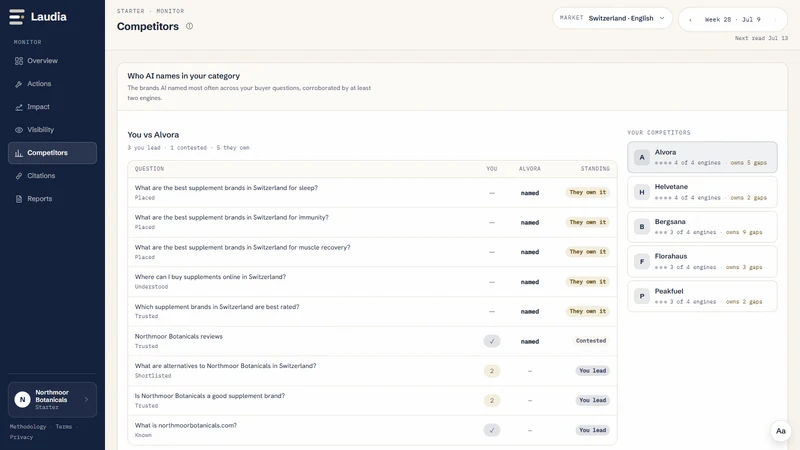
Task: Click the STANDING column header
Action: coord(595,169)
